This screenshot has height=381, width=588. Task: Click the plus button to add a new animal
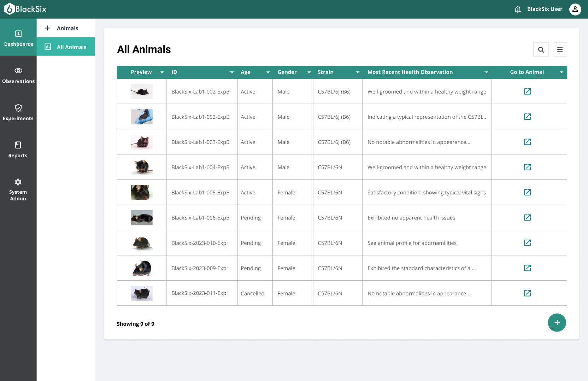click(x=557, y=323)
